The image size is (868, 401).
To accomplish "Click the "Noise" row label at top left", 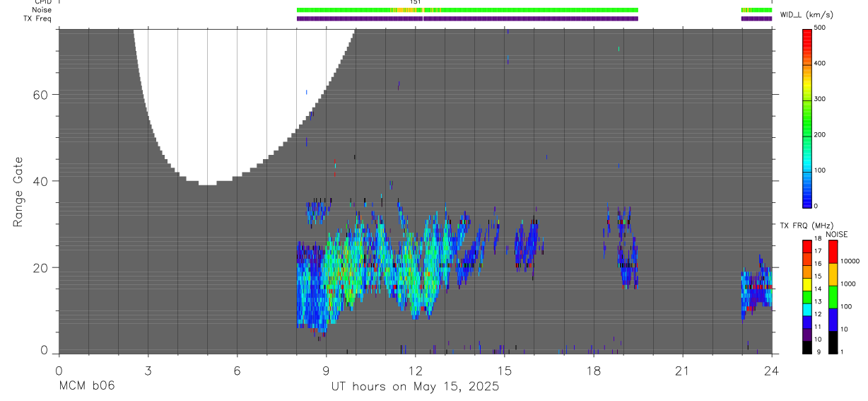I will pyautogui.click(x=42, y=10).
